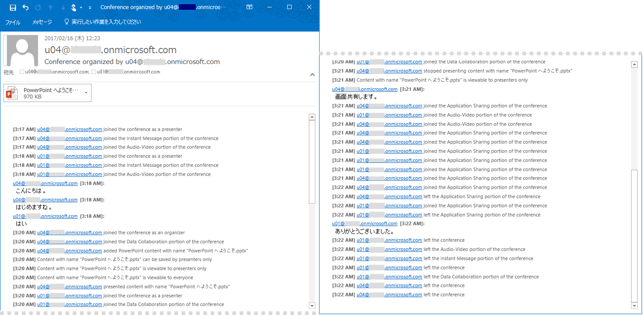Click u04 link in left the Application Sharing row

[389, 196]
